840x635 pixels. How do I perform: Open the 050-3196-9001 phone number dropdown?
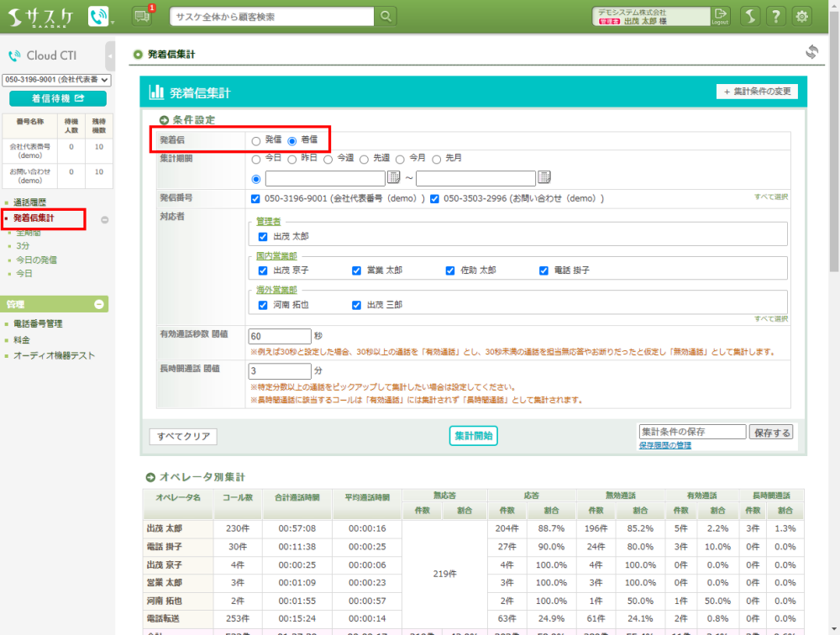(57, 80)
